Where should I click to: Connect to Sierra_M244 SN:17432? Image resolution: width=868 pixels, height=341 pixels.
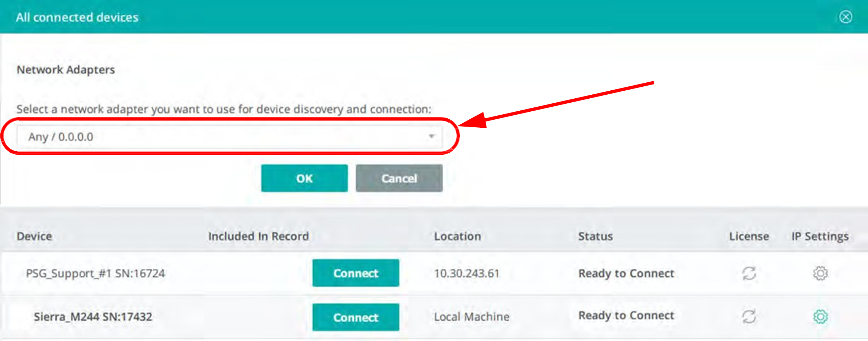tap(356, 317)
